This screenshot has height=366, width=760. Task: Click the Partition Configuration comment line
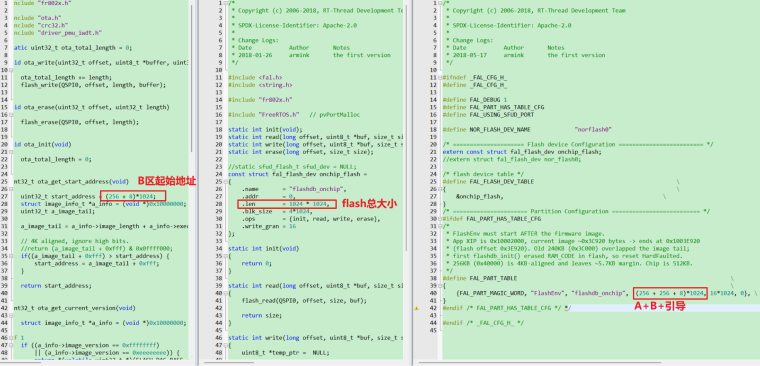coord(576,211)
